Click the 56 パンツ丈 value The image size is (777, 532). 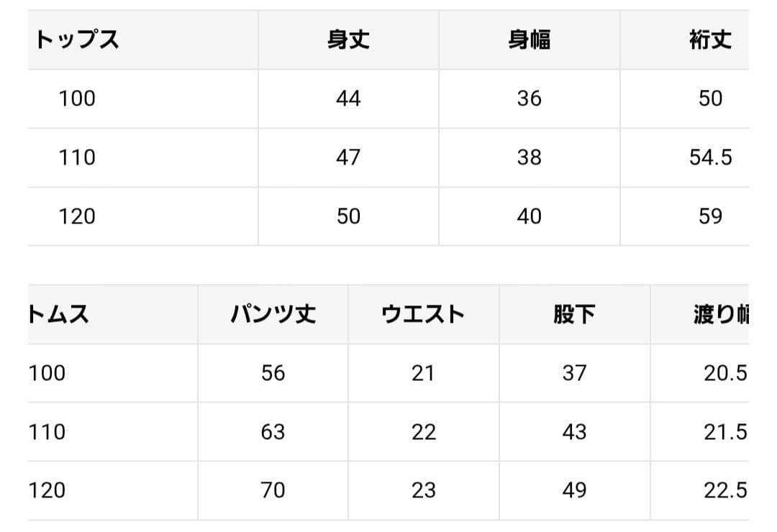click(x=273, y=373)
